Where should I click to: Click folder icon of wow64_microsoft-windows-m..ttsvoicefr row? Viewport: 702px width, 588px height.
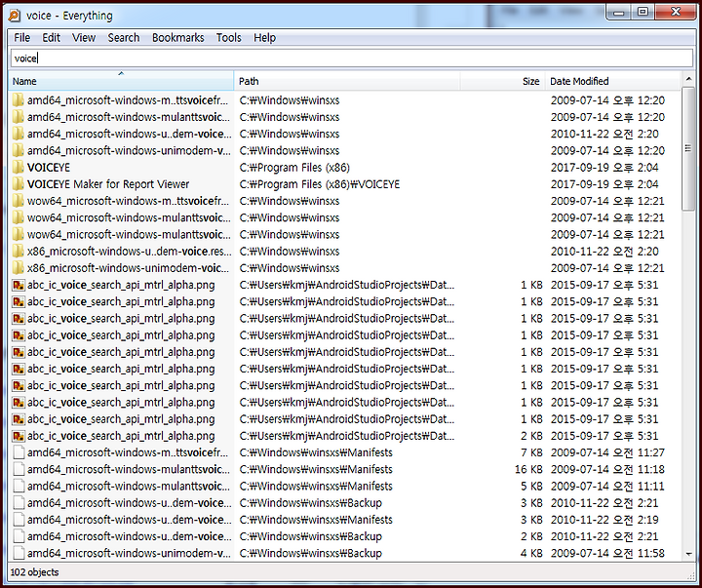coord(19,201)
